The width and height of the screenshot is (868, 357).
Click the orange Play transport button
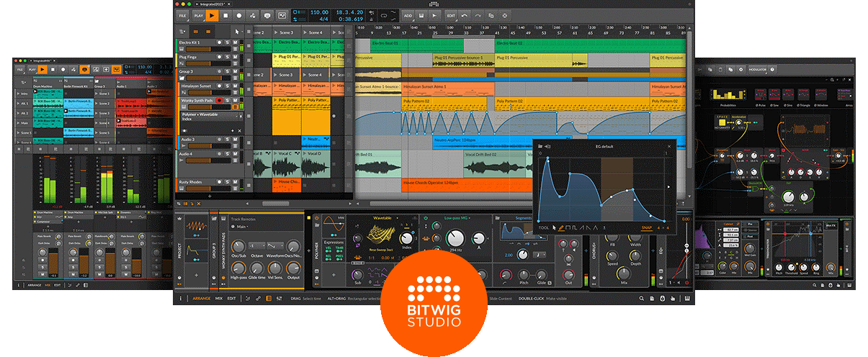point(212,15)
